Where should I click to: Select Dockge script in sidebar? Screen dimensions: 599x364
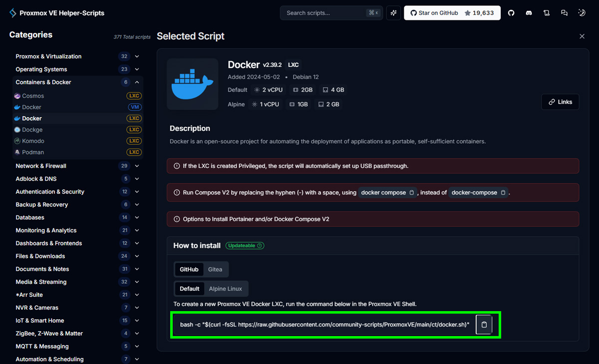pyautogui.click(x=78, y=130)
